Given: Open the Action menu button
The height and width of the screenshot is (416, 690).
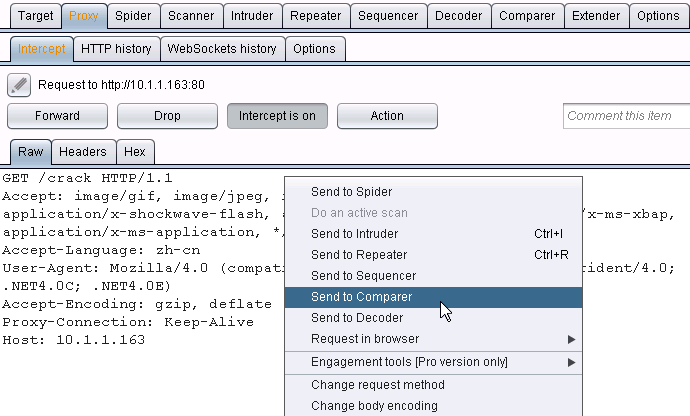Looking at the screenshot, I should (387, 116).
